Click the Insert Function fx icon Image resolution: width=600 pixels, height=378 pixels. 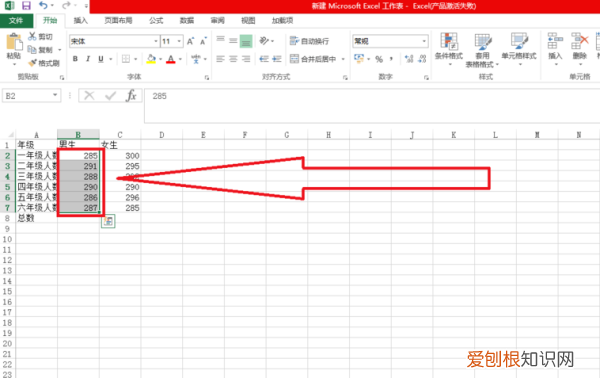131,96
